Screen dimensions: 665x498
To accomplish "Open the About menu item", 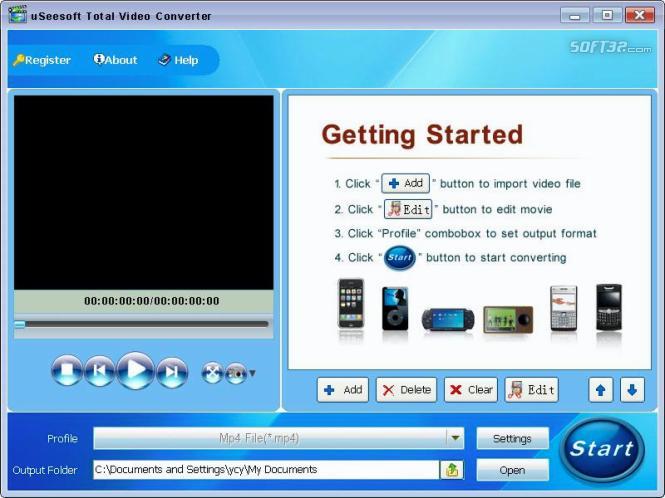I will (x=115, y=60).
